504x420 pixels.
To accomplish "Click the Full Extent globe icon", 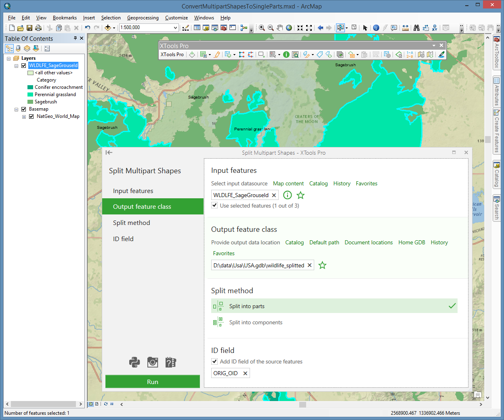I will (289, 28).
